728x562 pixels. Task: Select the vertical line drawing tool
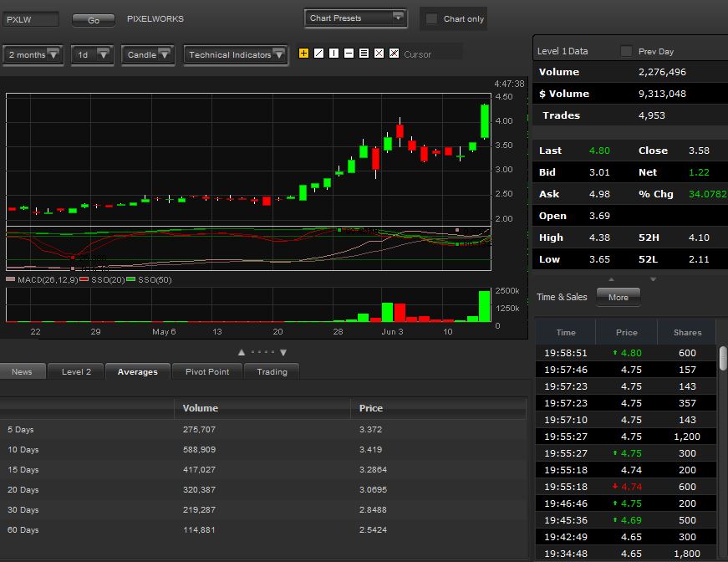tap(333, 54)
